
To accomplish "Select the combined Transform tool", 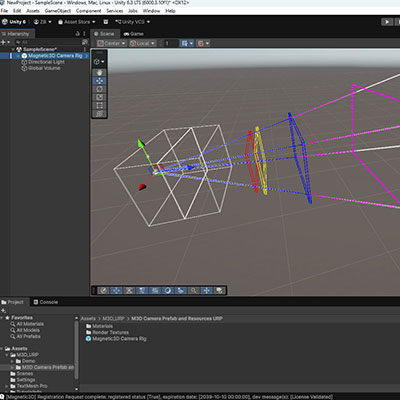I will click(99, 114).
